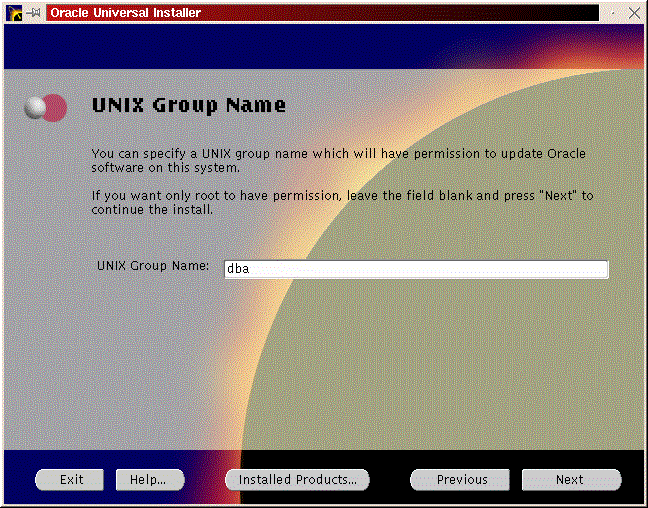Click the small dot minimize button

(614, 13)
